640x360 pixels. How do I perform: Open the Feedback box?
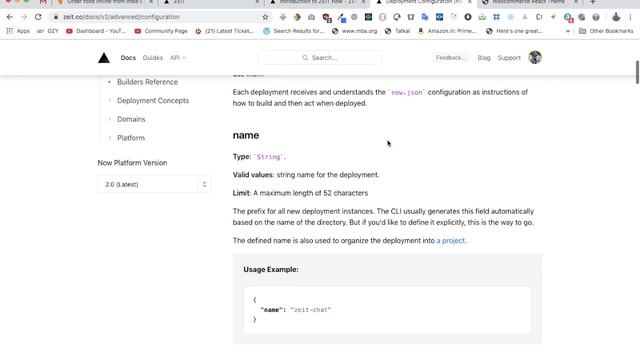pyautogui.click(x=451, y=58)
